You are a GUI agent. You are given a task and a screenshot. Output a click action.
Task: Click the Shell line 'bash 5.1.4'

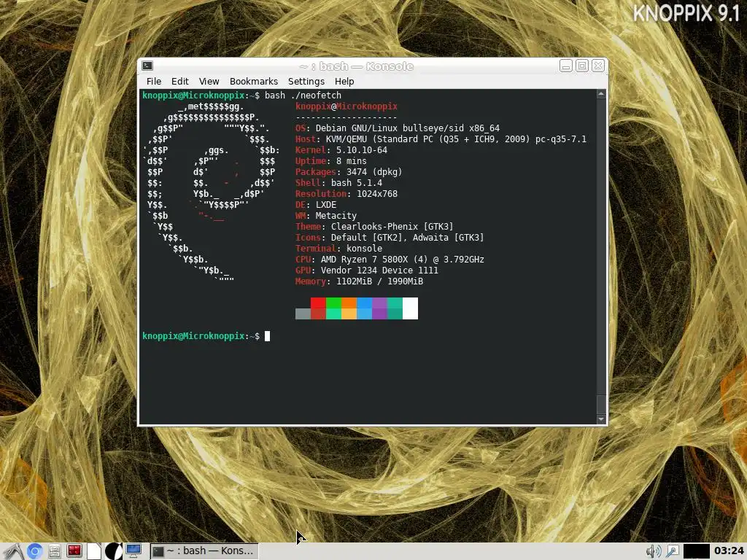pos(338,183)
